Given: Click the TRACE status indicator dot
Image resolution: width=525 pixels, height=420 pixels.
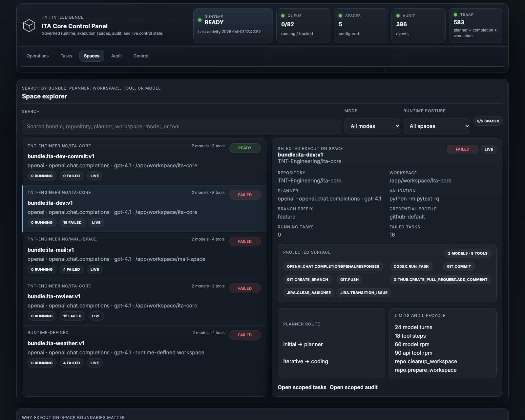Looking at the screenshot, I should click(455, 14).
